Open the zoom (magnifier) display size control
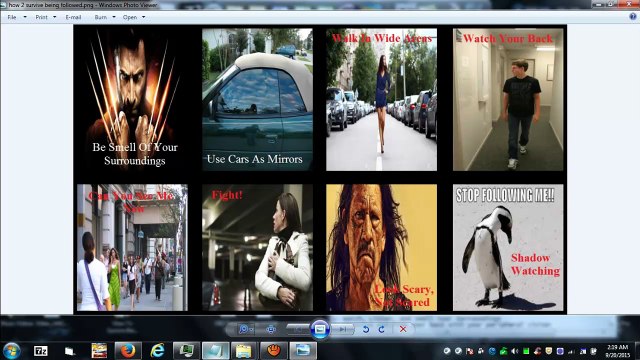The image size is (640, 360). (245, 329)
